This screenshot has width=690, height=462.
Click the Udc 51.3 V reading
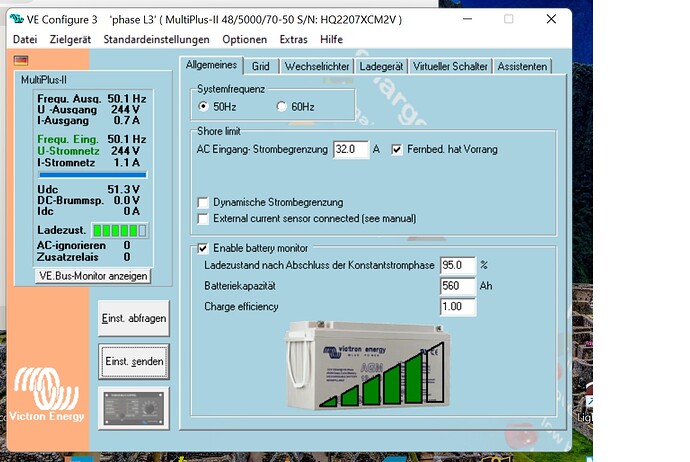coord(88,190)
